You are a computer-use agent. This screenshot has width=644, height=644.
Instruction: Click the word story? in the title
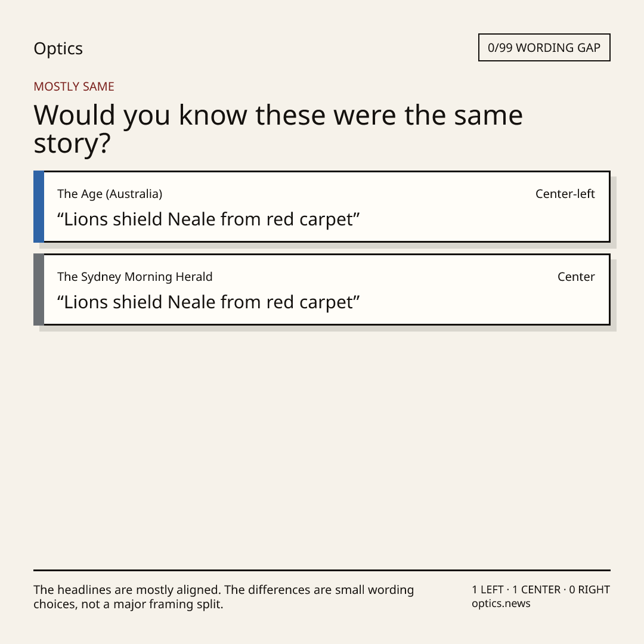pos(72,143)
